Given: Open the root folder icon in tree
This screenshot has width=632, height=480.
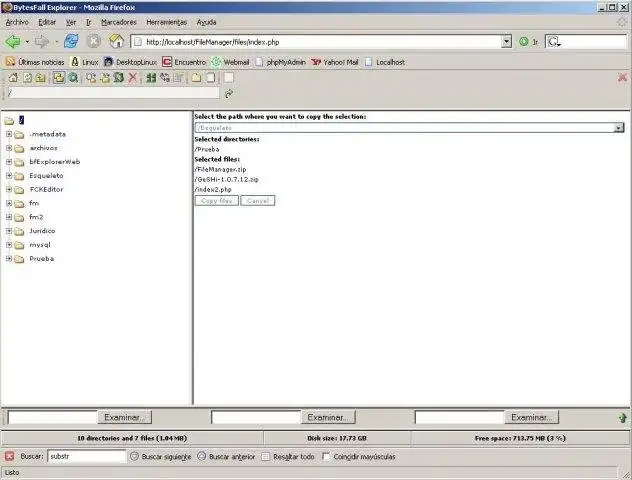Looking at the screenshot, I should coord(9,121).
